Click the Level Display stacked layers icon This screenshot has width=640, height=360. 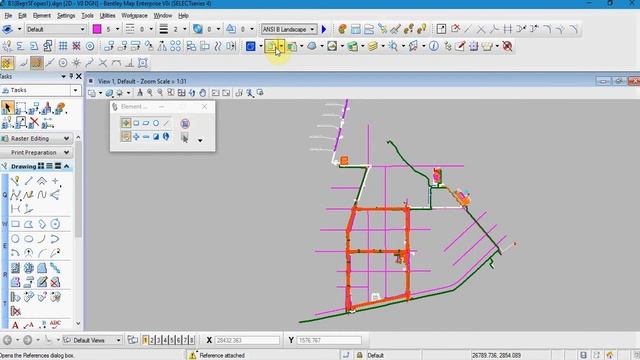pyautogui.click(x=373, y=47)
